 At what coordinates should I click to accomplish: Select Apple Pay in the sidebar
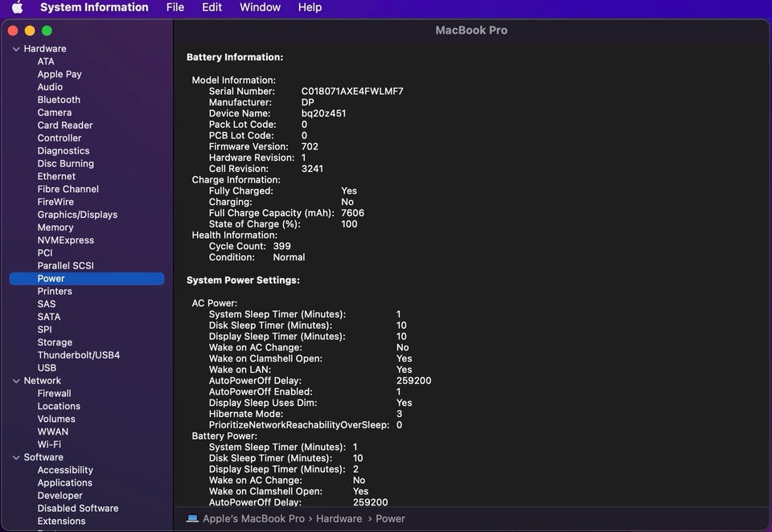tap(60, 74)
